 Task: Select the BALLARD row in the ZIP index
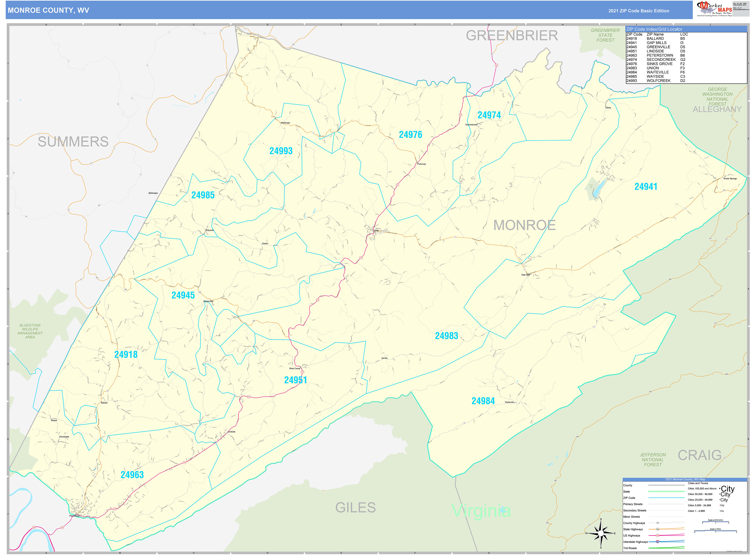(x=655, y=39)
